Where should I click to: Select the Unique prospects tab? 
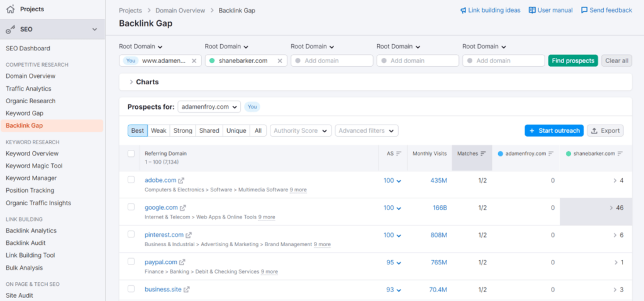tap(236, 131)
